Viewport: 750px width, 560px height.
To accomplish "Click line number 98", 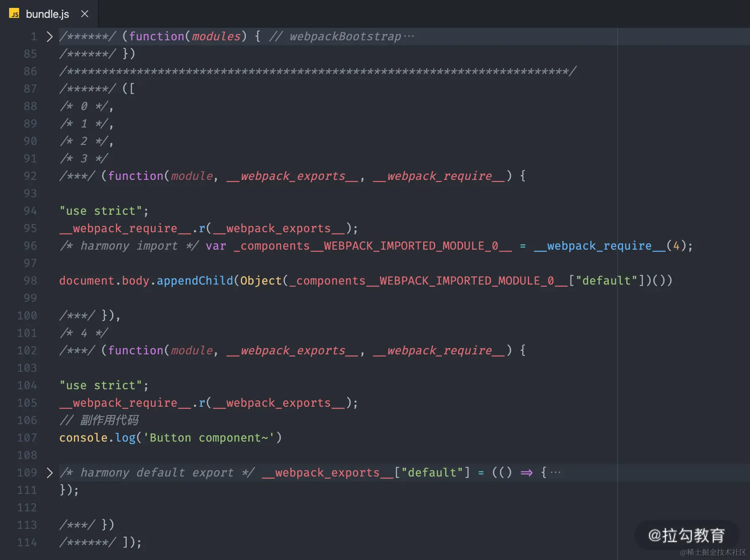I will [30, 281].
